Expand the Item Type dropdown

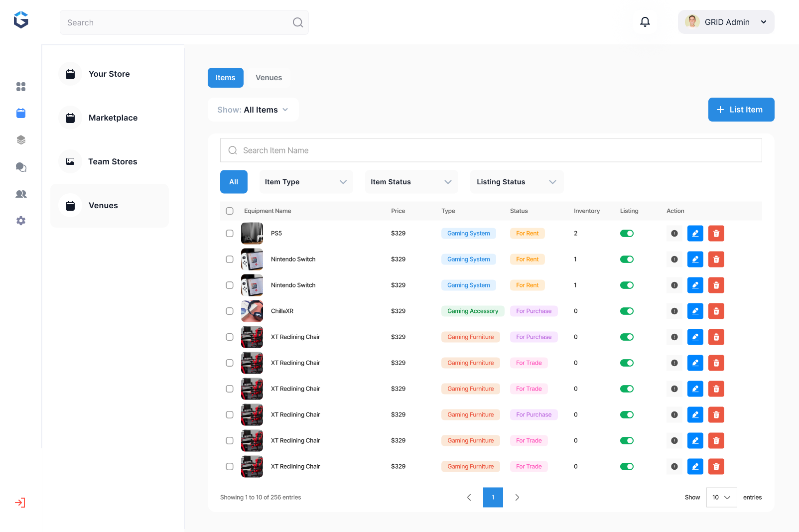click(x=306, y=182)
